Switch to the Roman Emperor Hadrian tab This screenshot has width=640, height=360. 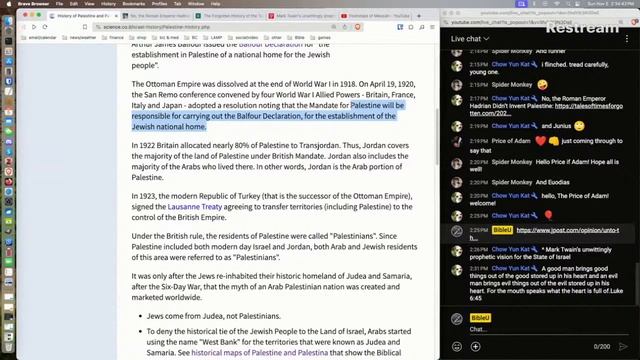[x=156, y=16]
